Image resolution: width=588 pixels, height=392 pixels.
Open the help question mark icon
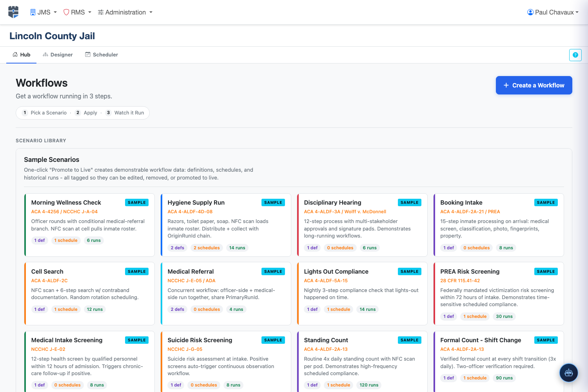[575, 55]
